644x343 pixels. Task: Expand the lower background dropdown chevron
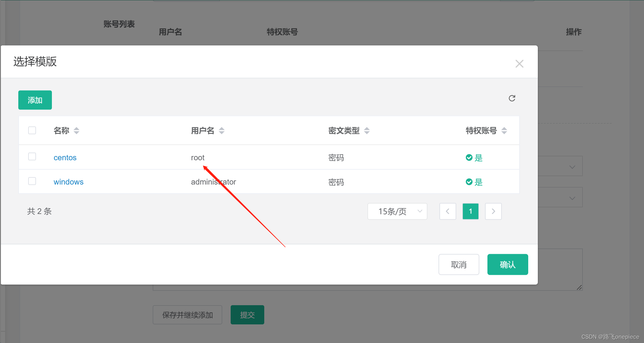(572, 198)
